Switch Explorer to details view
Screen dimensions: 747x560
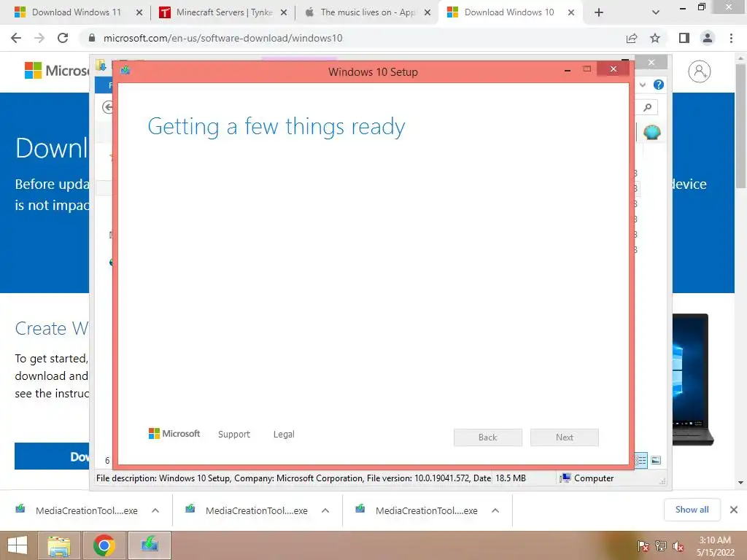[640, 460]
